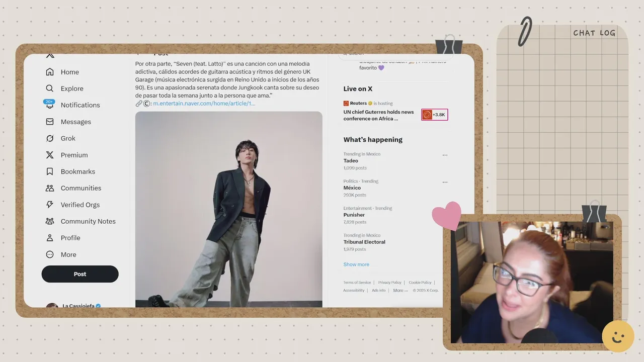
Task: Click the Premium menu label
Action: (x=74, y=155)
